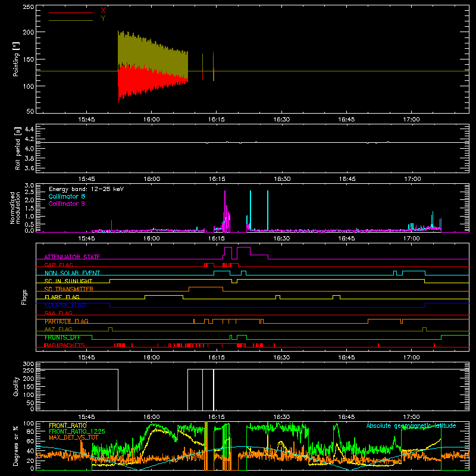Click the magenta 'Collimator 9' legend entry

pos(67,203)
